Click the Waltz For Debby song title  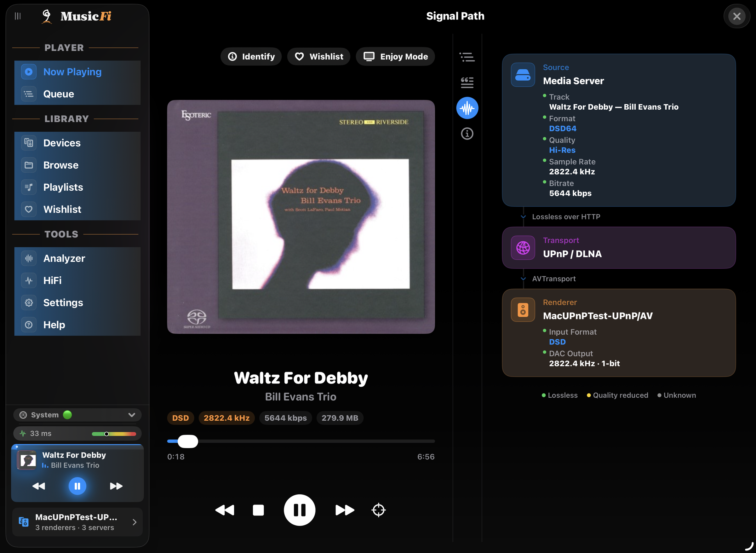point(301,378)
